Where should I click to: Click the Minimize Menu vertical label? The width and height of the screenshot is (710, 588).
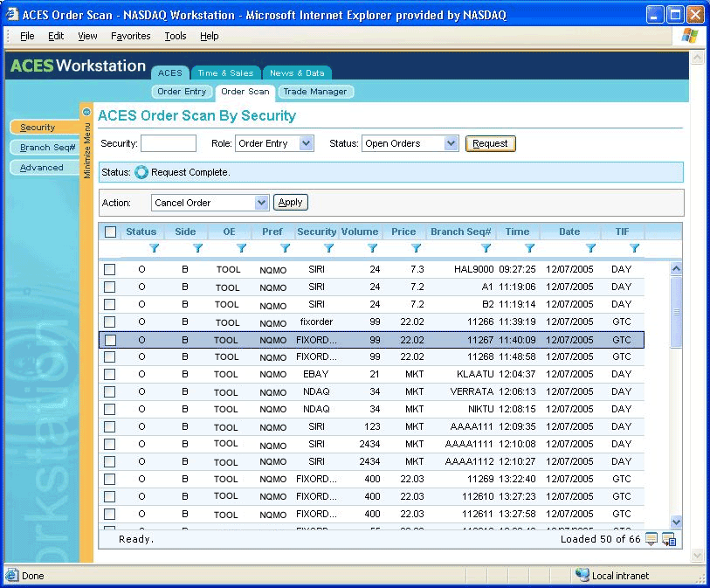click(x=87, y=150)
